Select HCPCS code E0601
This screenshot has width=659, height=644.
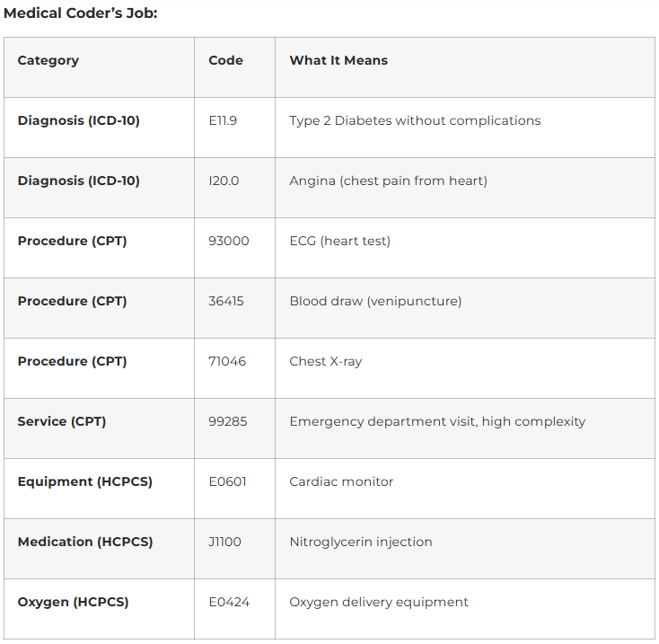[227, 481]
